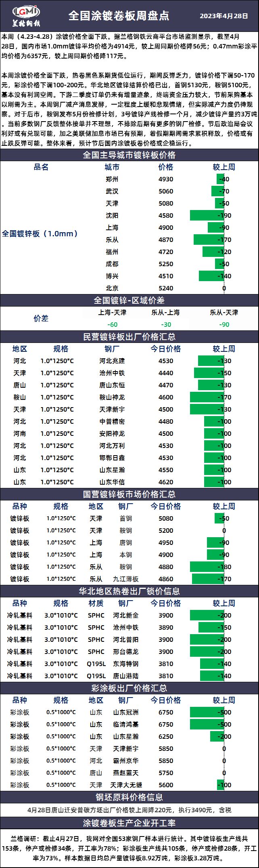Screen dimensions: 259x868
Task: Click label 全国镀锌板（1.0mm）
Action: [x=40, y=234]
